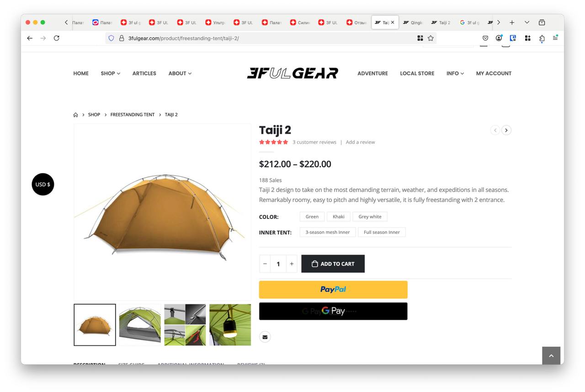This screenshot has height=392, width=585.
Task: Expand the SHOP dropdown menu
Action: 111,73
